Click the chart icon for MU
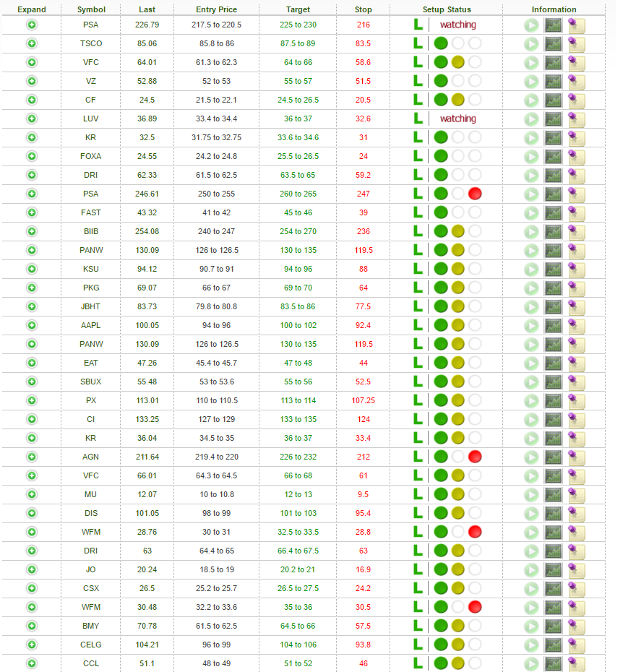This screenshot has width=636, height=672. pyautogui.click(x=553, y=494)
